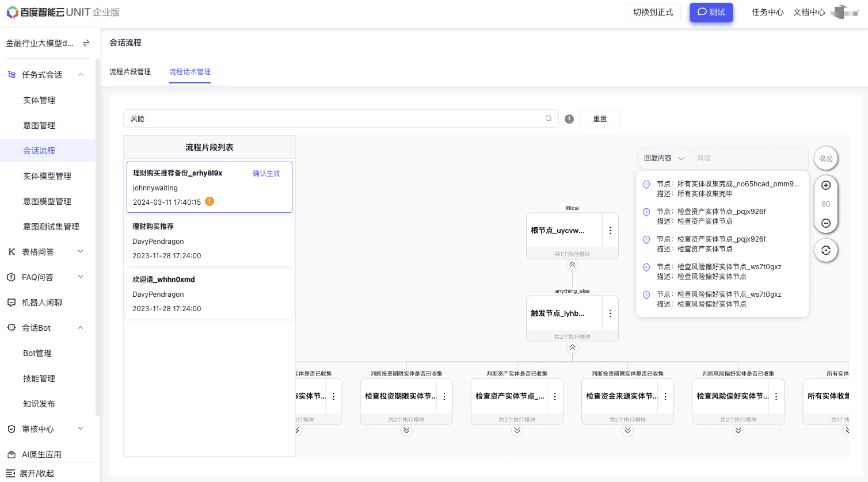Click the 表格问答 sidebar icon

(12, 252)
